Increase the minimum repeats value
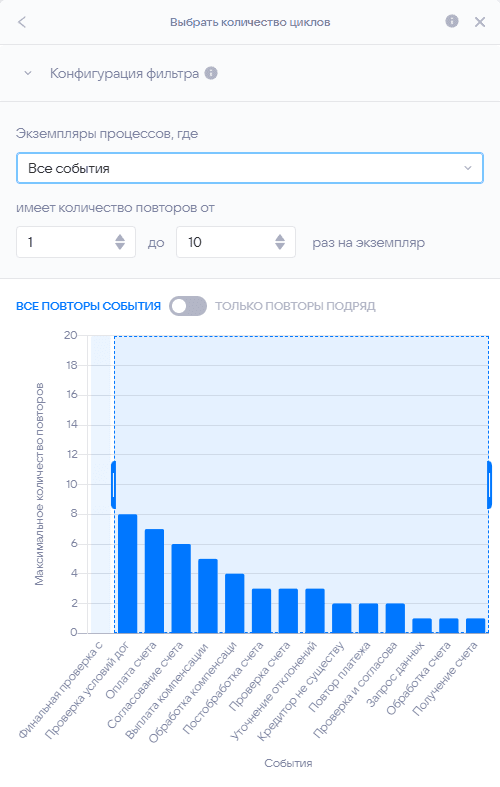 coord(120,237)
